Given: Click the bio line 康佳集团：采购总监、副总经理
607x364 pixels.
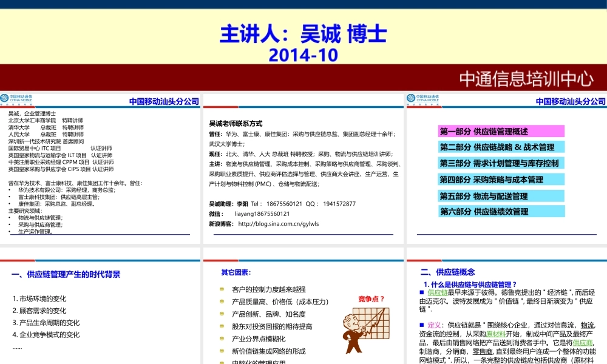Looking at the screenshot, I should (56, 204).
